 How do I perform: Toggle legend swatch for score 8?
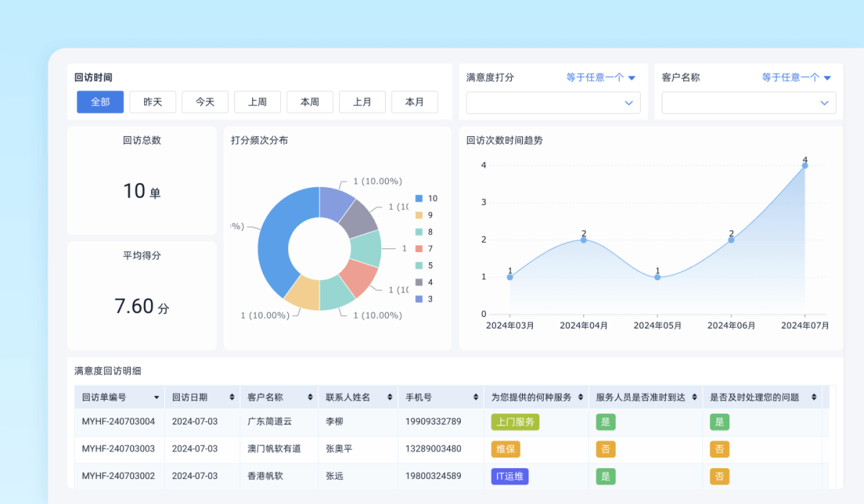[x=419, y=232]
